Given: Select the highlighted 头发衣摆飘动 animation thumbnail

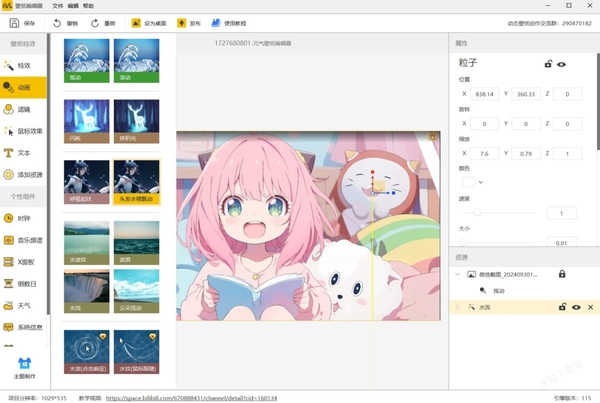Looking at the screenshot, I should [x=137, y=182].
